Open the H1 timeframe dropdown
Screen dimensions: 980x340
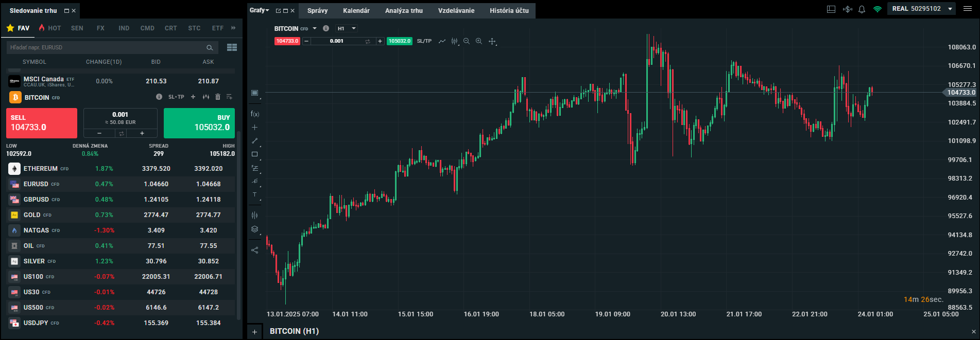(x=346, y=28)
